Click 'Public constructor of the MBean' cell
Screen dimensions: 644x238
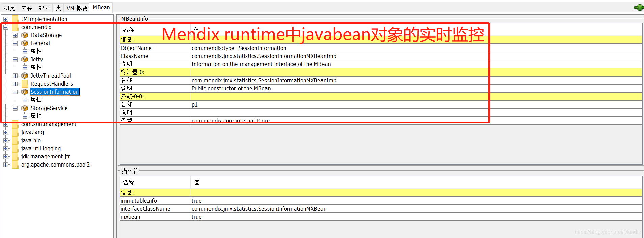(416, 88)
